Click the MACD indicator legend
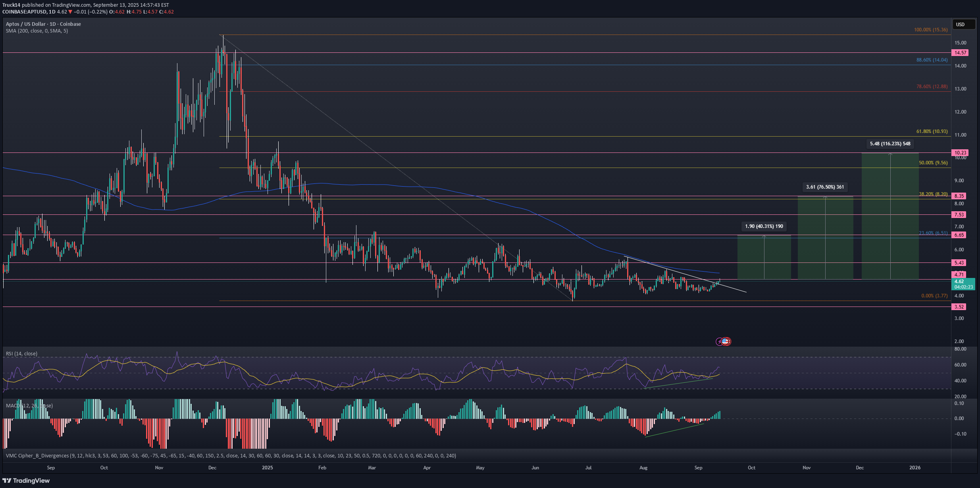Image resolution: width=980 pixels, height=488 pixels. (x=29, y=406)
